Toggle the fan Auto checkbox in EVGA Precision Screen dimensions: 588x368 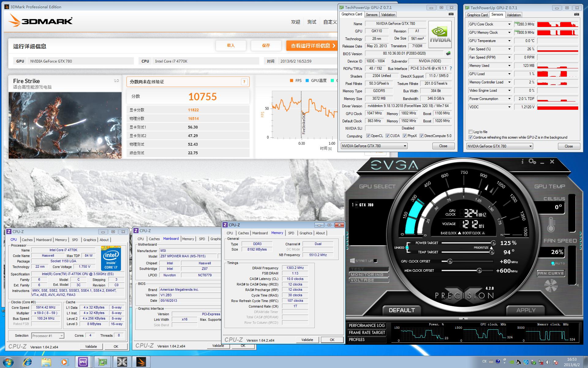pyautogui.click(x=553, y=263)
